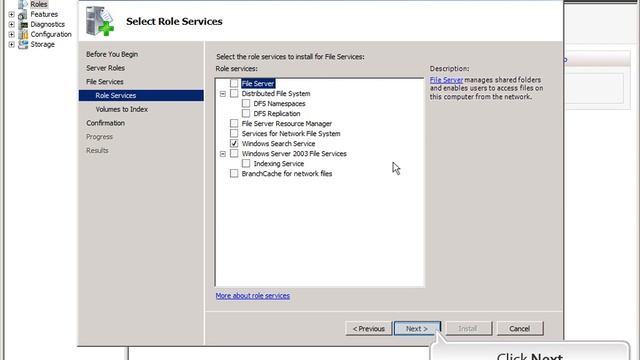The width and height of the screenshot is (640, 360).
Task: Go to the Server Roles step
Action: [105, 68]
